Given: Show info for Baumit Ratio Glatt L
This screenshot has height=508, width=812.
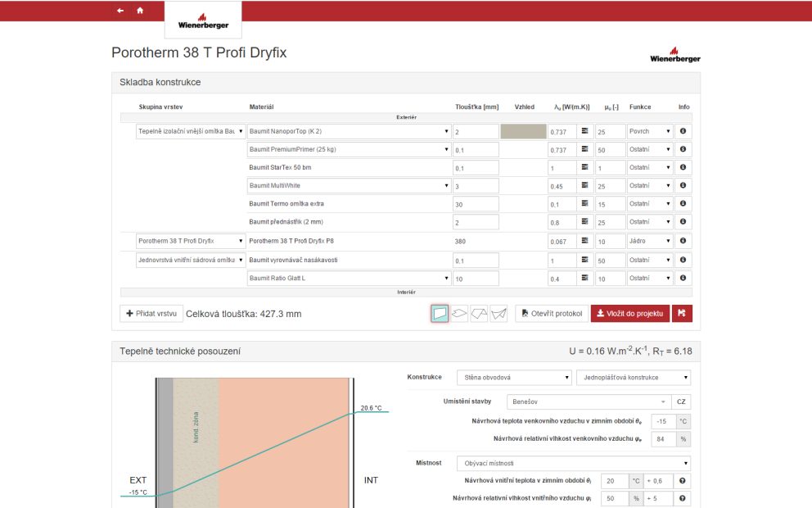Looking at the screenshot, I should tap(683, 279).
